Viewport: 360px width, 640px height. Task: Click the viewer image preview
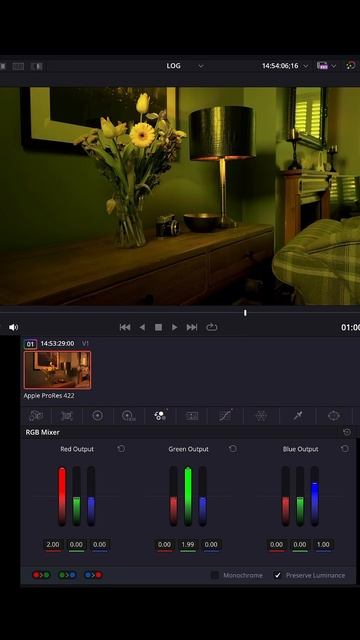pos(180,196)
